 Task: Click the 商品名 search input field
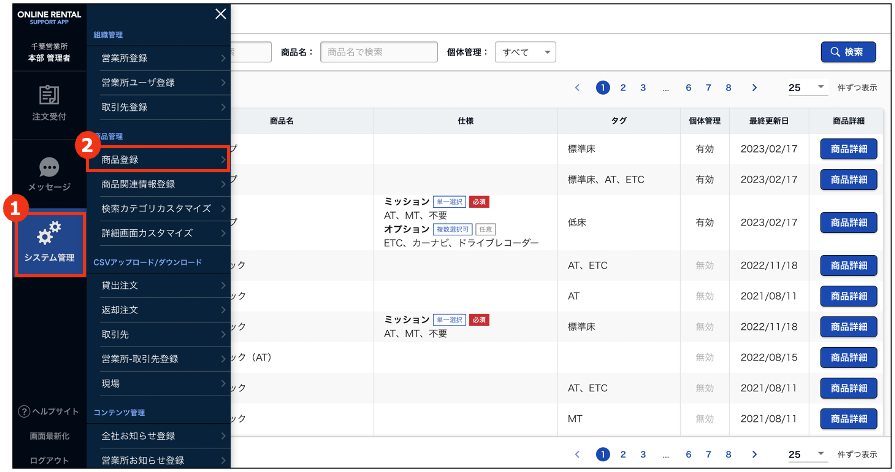[x=379, y=52]
